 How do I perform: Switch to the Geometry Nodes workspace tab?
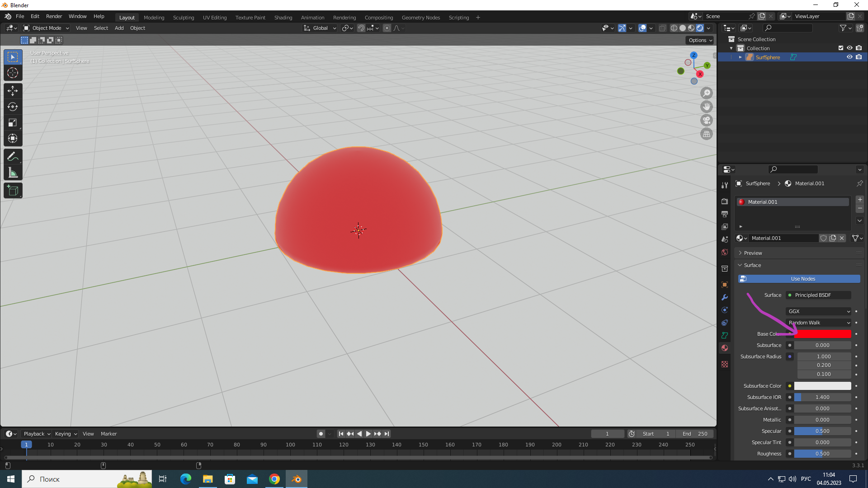(421, 18)
